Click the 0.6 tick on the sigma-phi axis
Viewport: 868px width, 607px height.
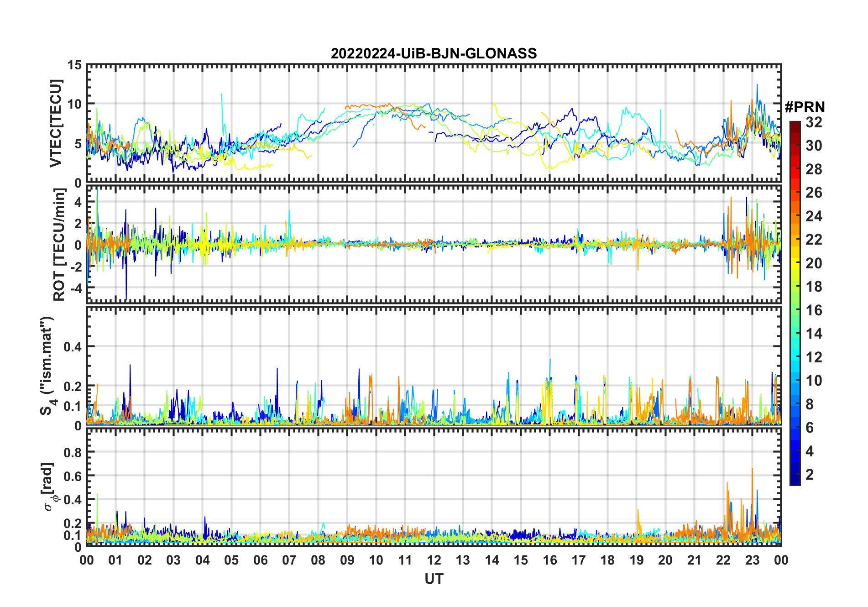pyautogui.click(x=73, y=476)
